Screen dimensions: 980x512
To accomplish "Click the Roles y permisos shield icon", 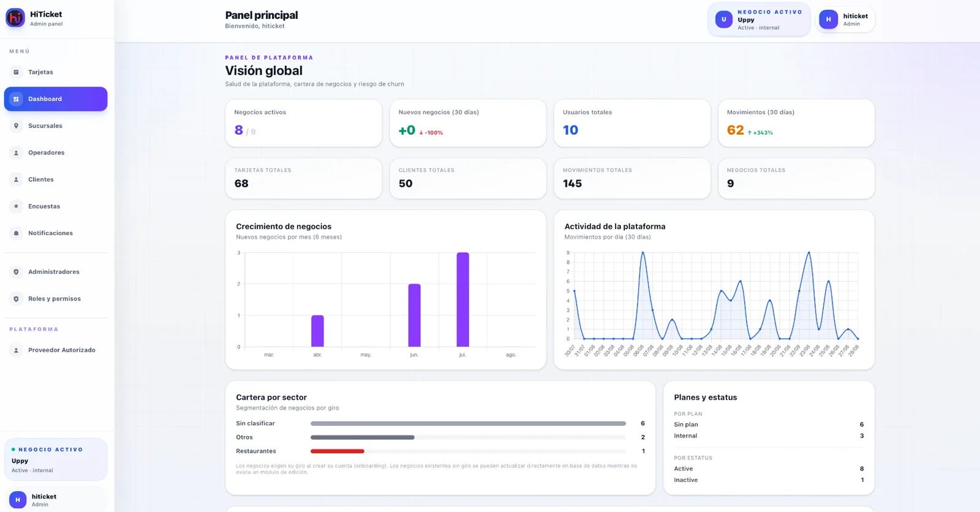I will 16,299.
